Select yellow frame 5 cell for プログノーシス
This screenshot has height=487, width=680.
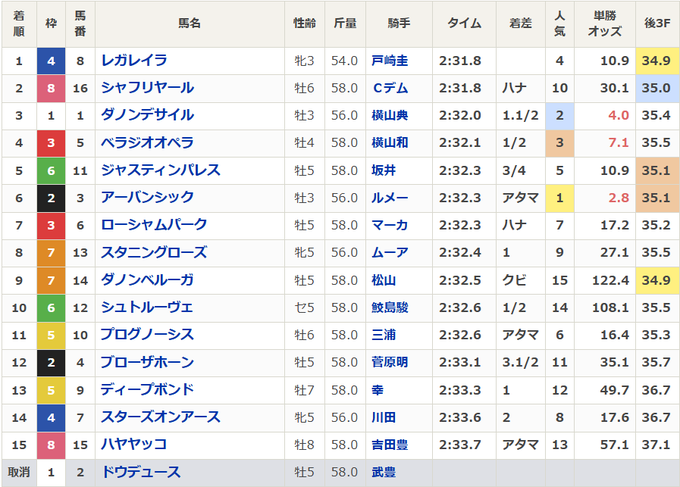(x=51, y=335)
